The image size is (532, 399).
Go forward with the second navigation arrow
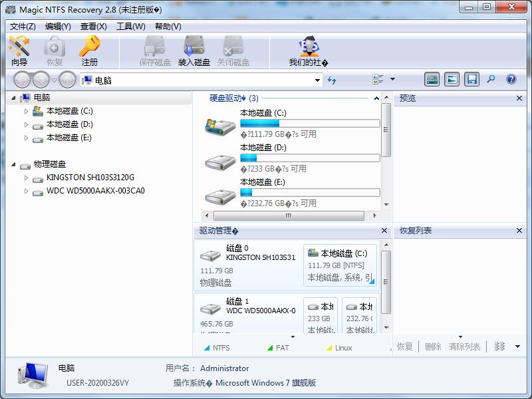tap(41, 80)
